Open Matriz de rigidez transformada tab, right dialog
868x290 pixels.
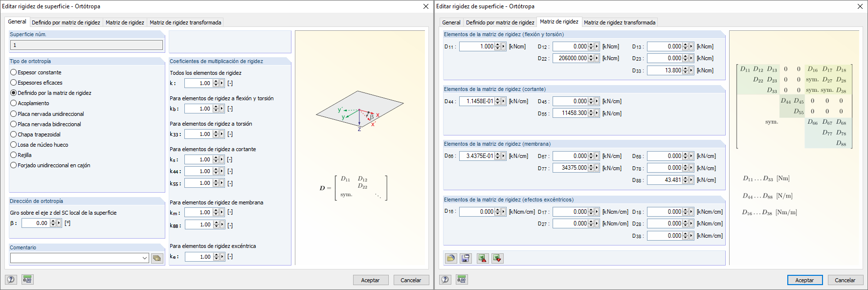(620, 22)
